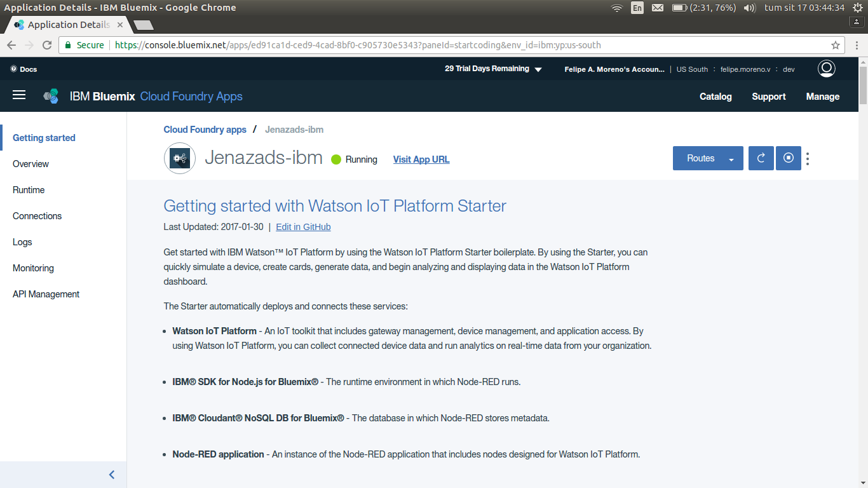868x488 pixels.
Task: Click the Wi-Fi indicator in system tray
Action: coord(616,8)
